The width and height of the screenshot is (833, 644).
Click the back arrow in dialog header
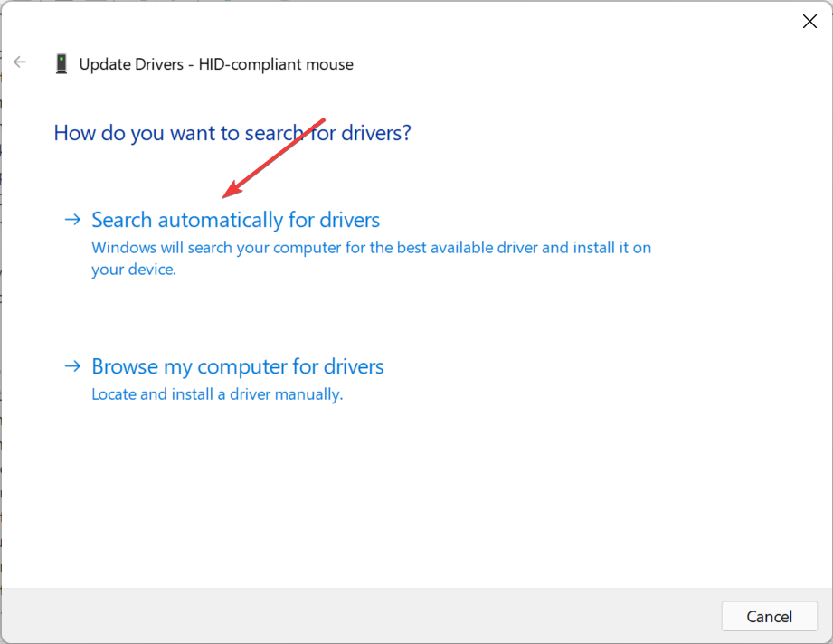[20, 63]
